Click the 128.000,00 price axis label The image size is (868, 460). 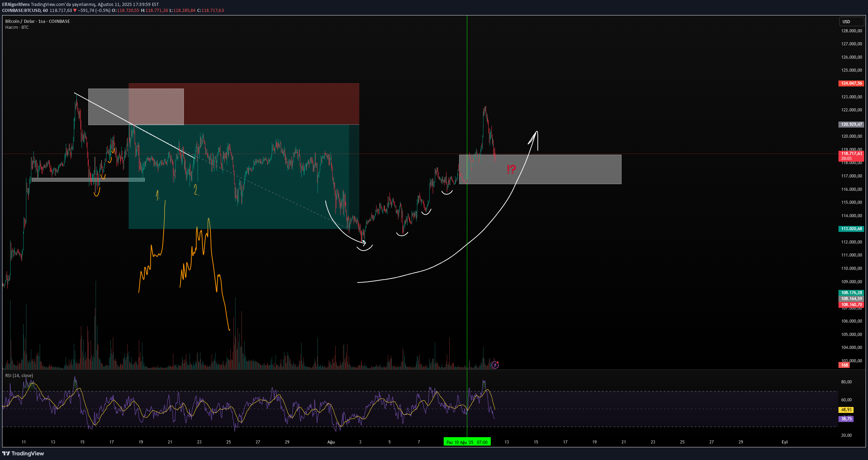point(851,31)
